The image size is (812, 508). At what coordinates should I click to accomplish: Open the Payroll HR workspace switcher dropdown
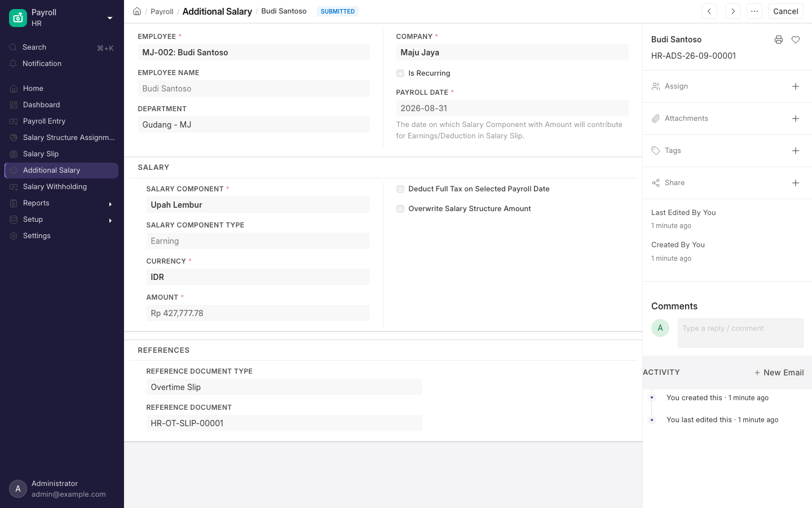click(x=110, y=18)
